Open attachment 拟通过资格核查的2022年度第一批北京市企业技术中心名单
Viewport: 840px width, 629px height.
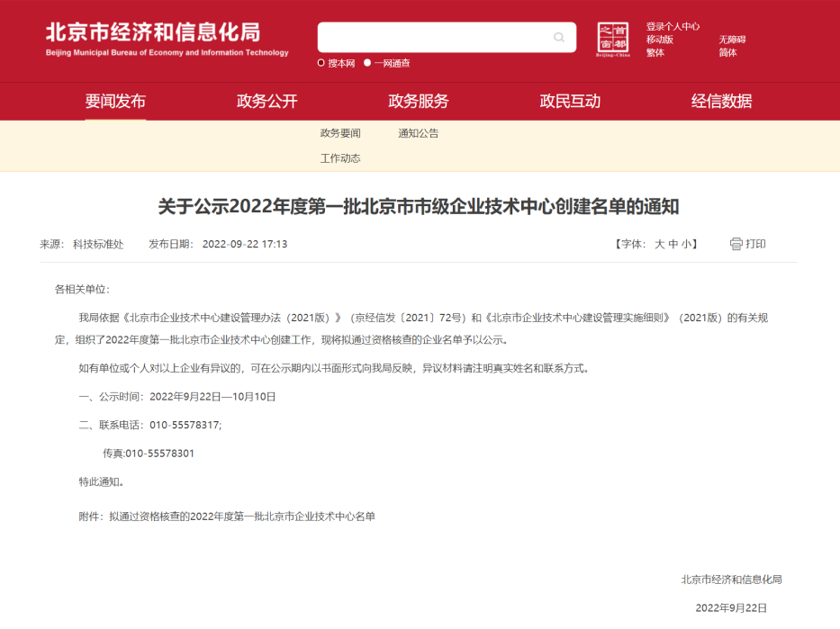pyautogui.click(x=242, y=517)
